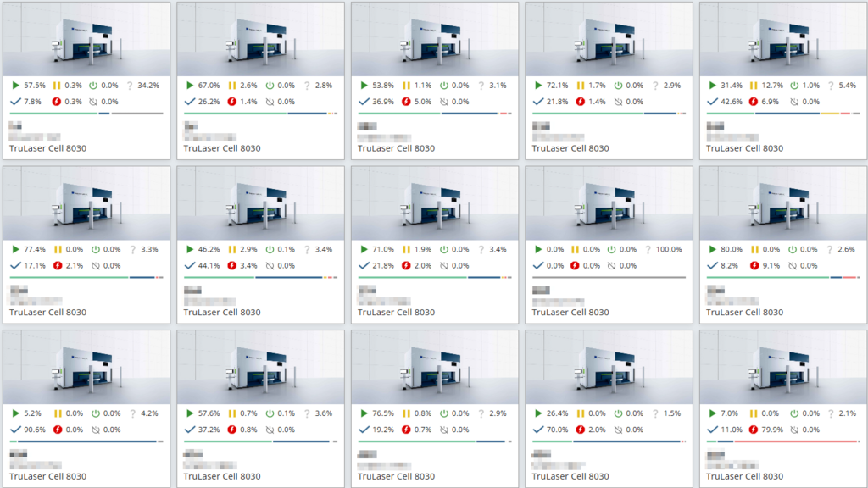Select the machine picture above 71.0% running
This screenshot has width=868, height=488.
(x=435, y=203)
